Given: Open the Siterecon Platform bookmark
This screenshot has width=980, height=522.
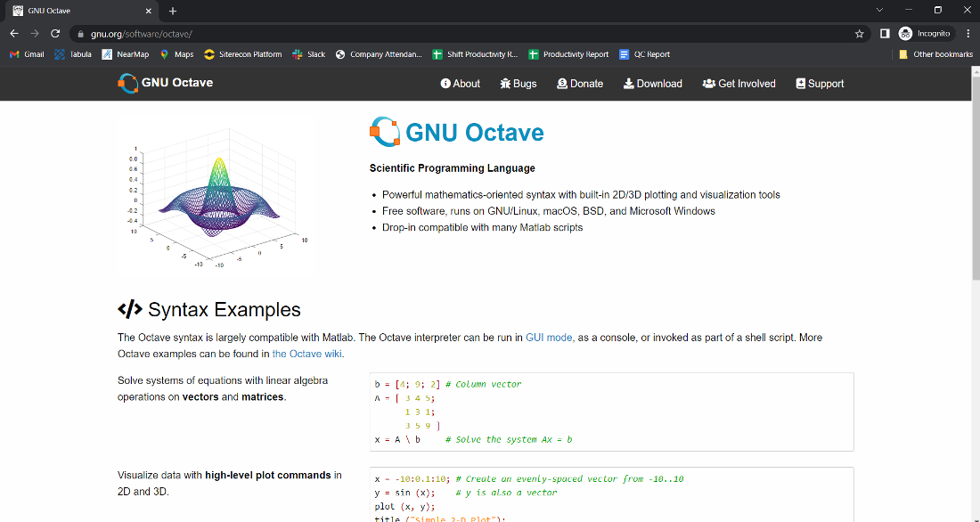Looking at the screenshot, I should (x=243, y=54).
